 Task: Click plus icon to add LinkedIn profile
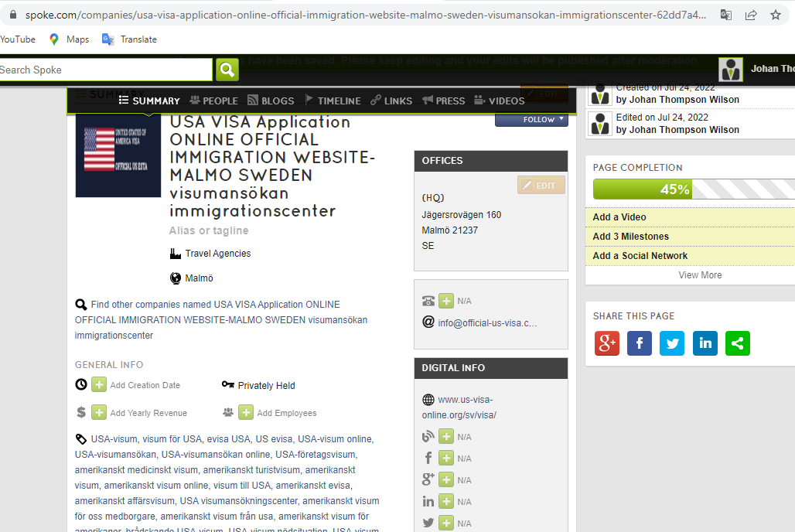446,502
